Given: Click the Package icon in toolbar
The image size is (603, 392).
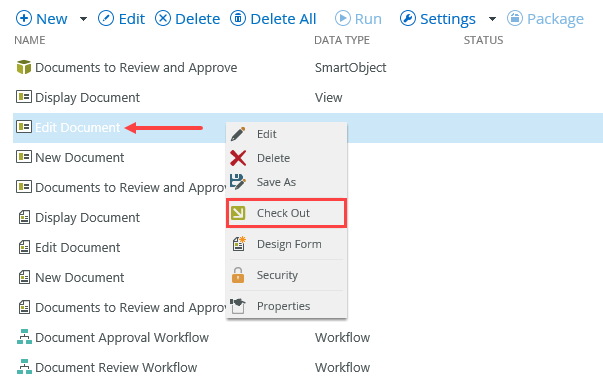Looking at the screenshot, I should pos(515,18).
